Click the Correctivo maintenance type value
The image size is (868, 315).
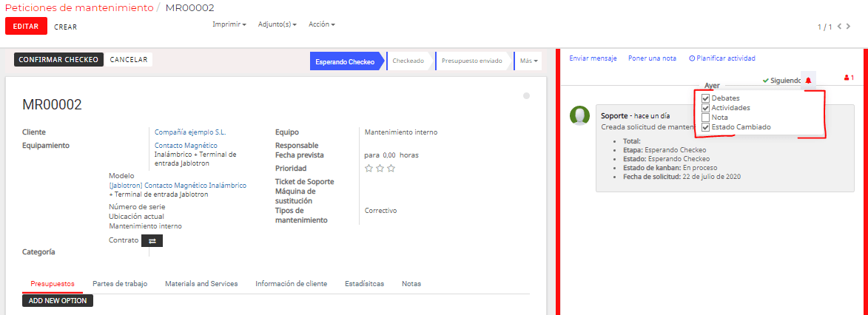tap(381, 210)
